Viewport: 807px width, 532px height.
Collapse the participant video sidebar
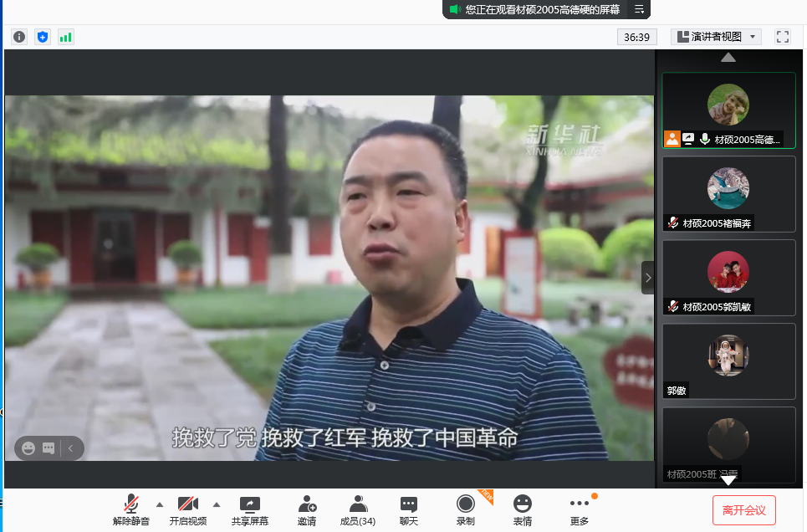coord(647,278)
